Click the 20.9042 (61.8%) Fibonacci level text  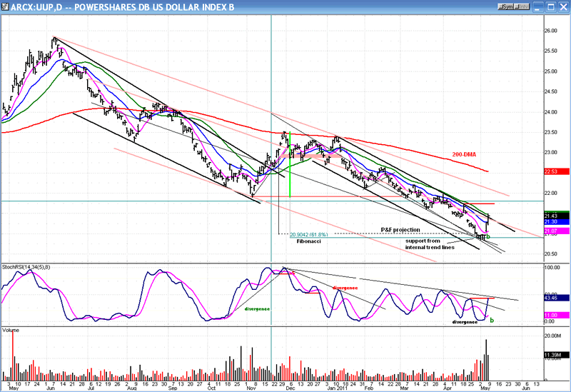click(309, 235)
